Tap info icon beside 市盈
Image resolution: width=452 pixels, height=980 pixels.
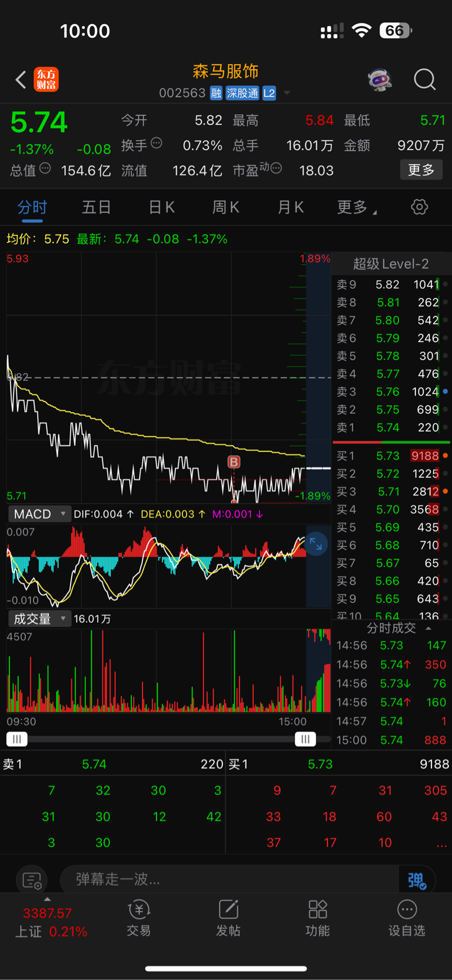click(276, 168)
